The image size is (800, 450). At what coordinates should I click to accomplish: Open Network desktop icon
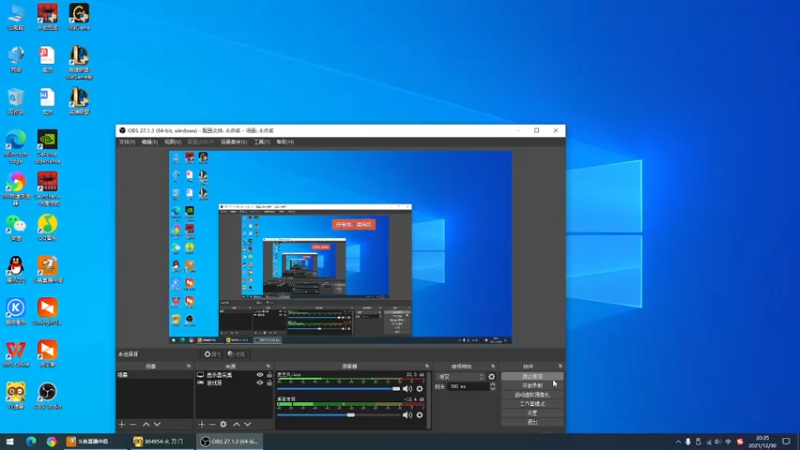16,59
